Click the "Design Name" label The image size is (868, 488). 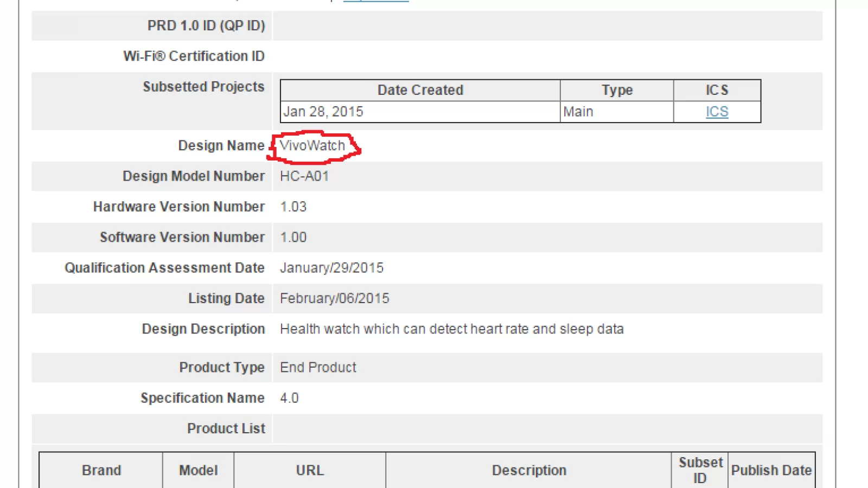pyautogui.click(x=221, y=145)
